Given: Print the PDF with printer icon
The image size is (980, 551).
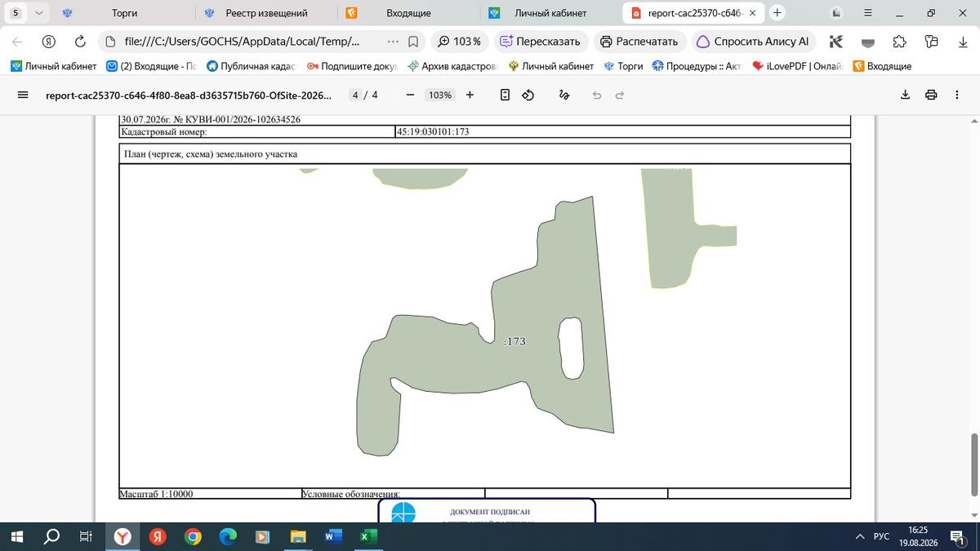Looking at the screenshot, I should click(931, 95).
